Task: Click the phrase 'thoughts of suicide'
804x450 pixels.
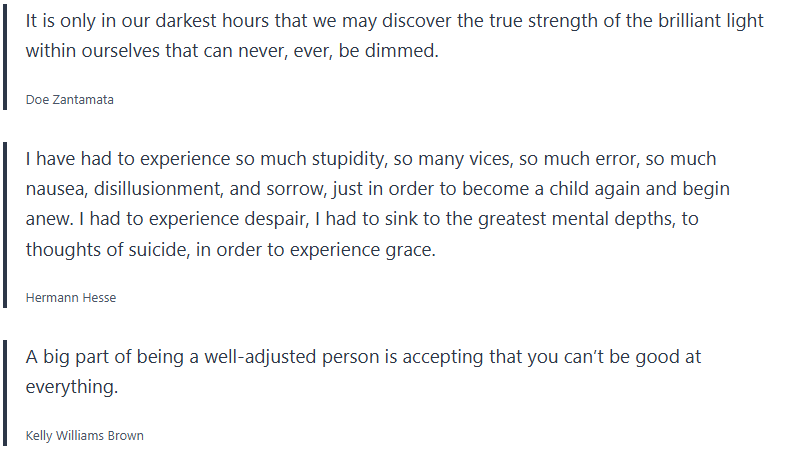Action: click(x=100, y=249)
